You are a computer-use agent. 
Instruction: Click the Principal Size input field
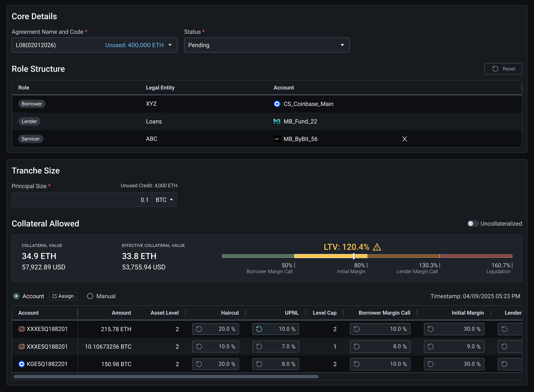[x=82, y=200]
